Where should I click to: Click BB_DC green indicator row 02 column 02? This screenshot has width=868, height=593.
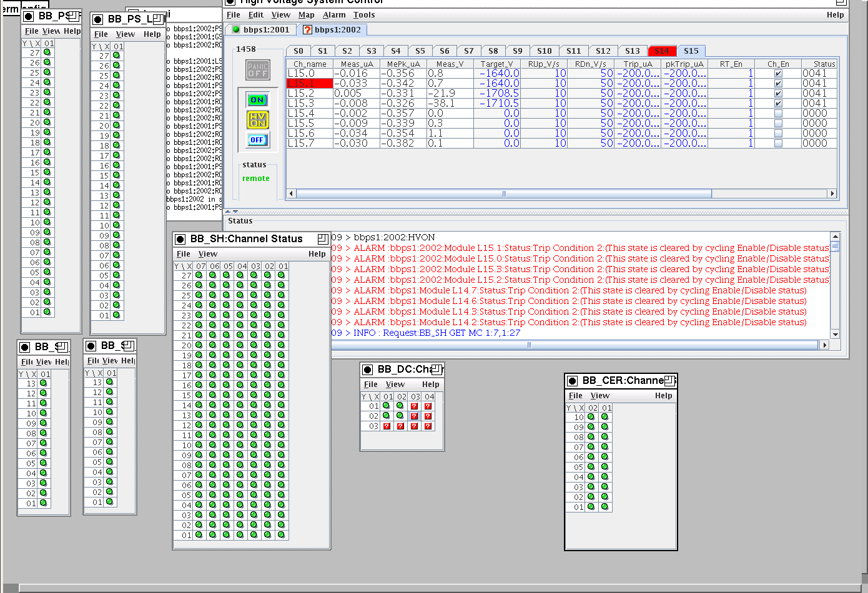(x=400, y=416)
